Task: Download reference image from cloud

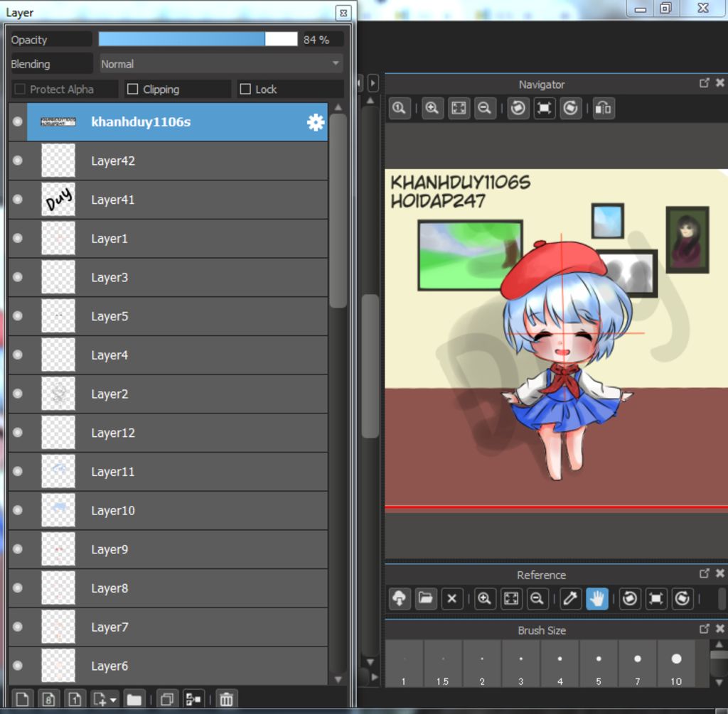Action: (x=400, y=598)
